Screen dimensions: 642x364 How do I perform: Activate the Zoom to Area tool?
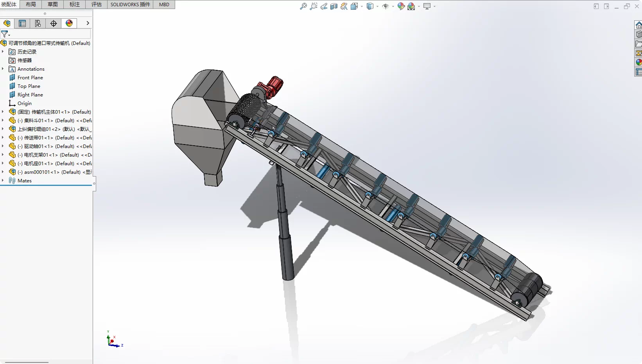[314, 6]
